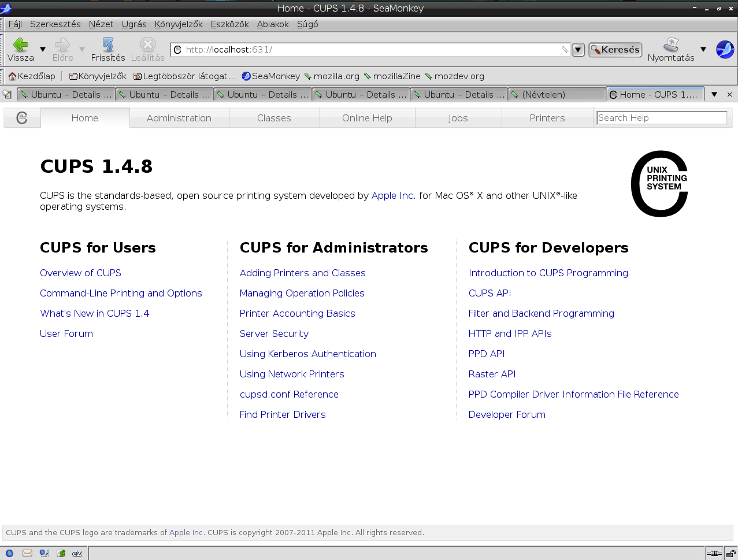Open the Printers tab

[547, 118]
